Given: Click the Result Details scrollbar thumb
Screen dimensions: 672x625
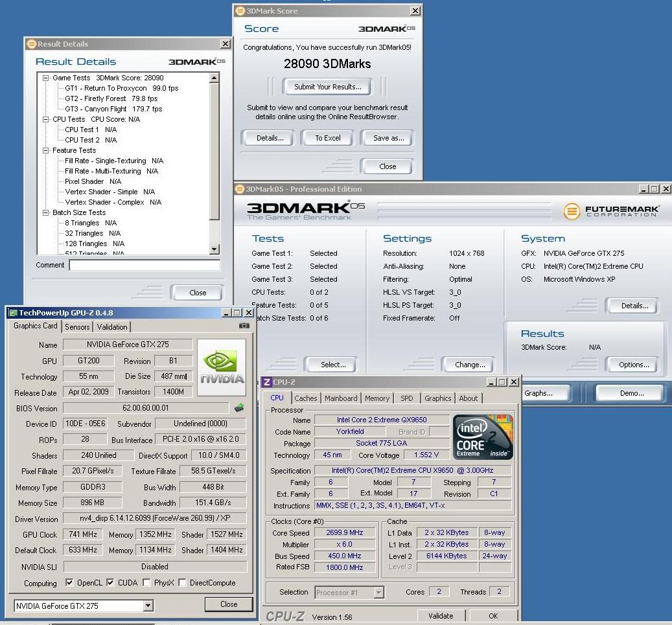Looking at the screenshot, I should tap(214, 151).
